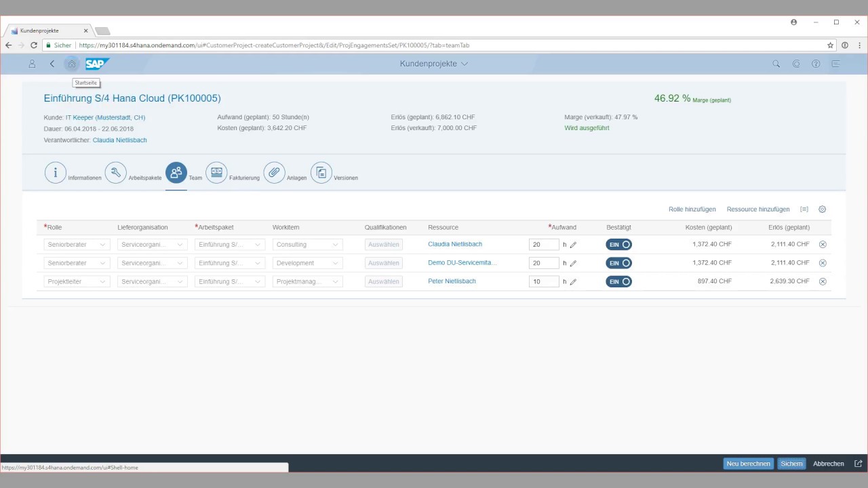
Task: Open the Sicher site security indicator
Action: pyautogui.click(x=58, y=45)
